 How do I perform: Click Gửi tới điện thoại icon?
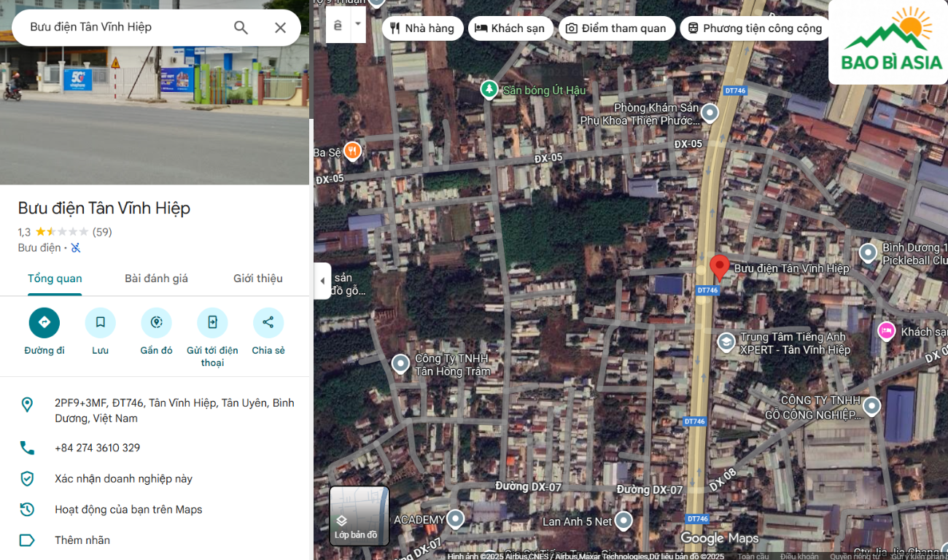[x=212, y=322]
